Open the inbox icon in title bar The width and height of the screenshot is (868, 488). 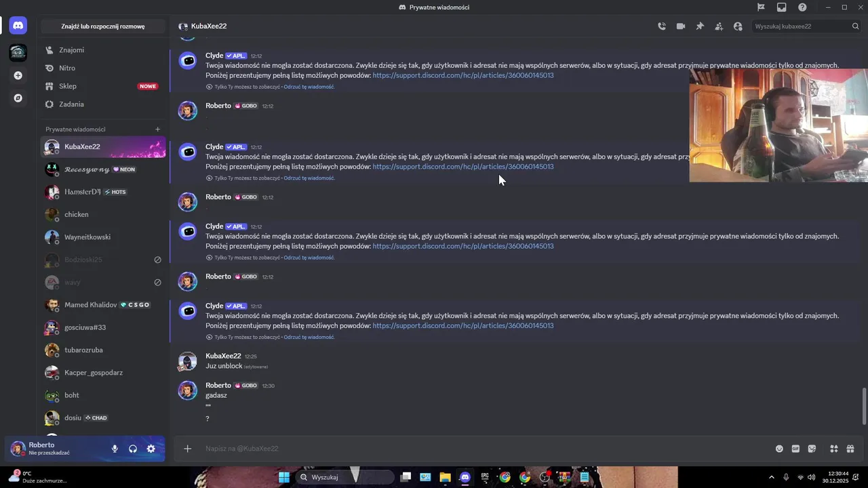pyautogui.click(x=782, y=7)
